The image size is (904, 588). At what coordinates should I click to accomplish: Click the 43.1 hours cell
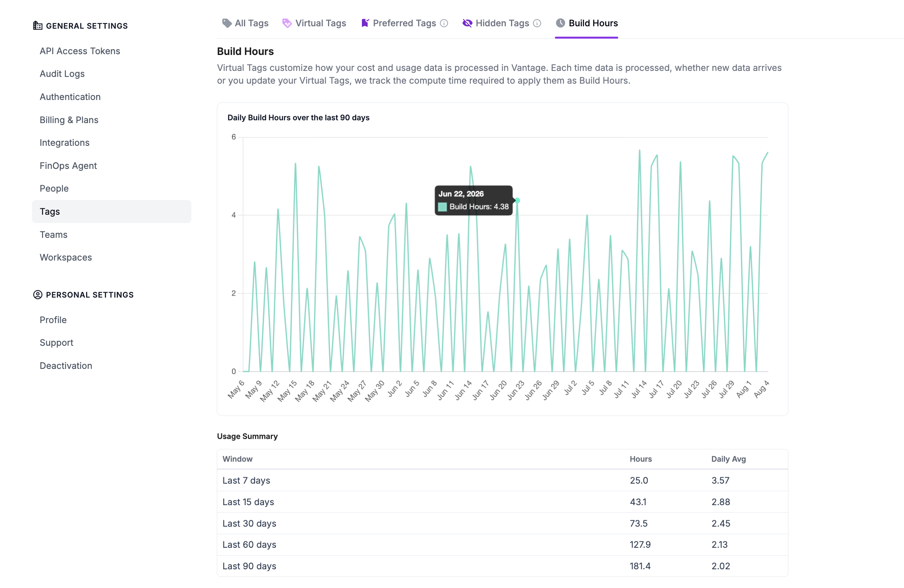click(x=638, y=502)
